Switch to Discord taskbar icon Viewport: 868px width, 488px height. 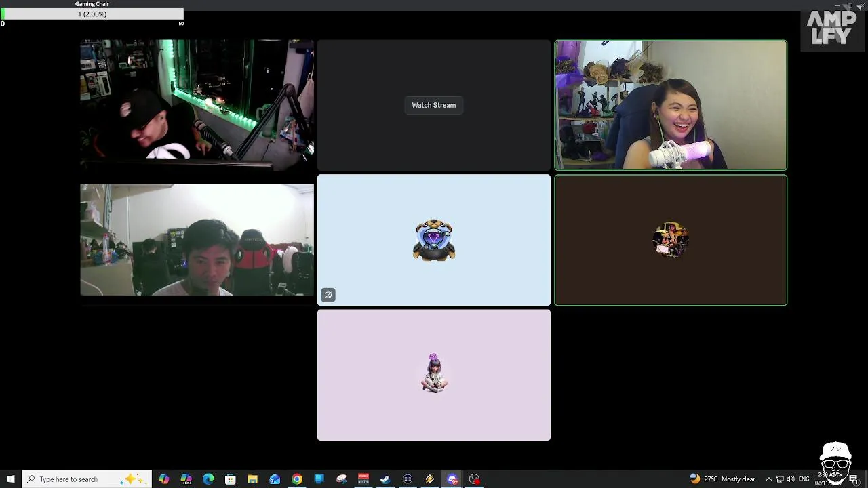click(x=452, y=479)
